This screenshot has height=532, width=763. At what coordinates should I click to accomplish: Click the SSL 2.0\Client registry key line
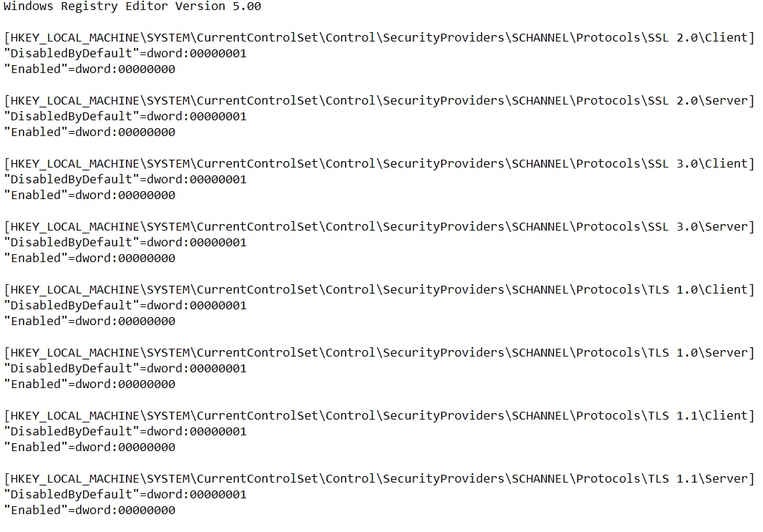[x=379, y=38]
